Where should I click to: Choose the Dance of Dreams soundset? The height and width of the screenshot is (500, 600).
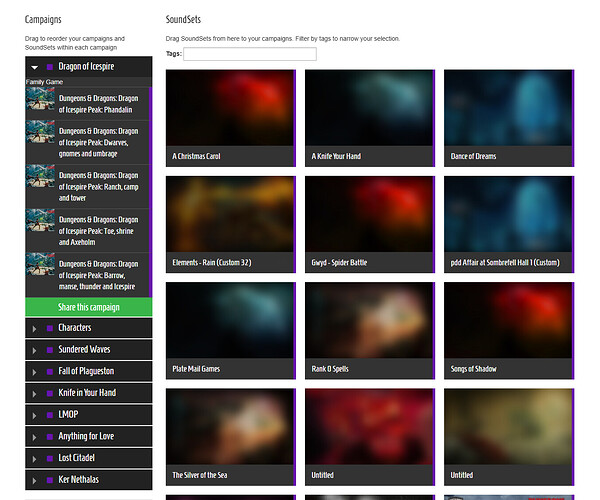click(508, 115)
